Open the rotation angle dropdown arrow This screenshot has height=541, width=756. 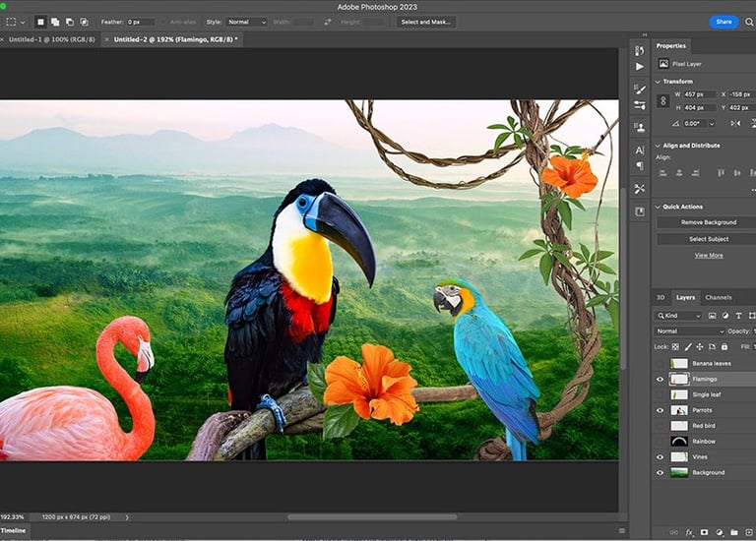(x=712, y=124)
